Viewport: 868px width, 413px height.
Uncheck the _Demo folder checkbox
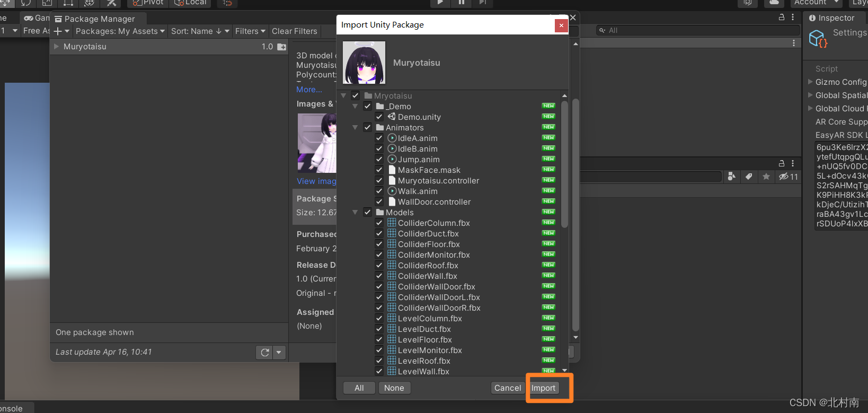click(367, 106)
